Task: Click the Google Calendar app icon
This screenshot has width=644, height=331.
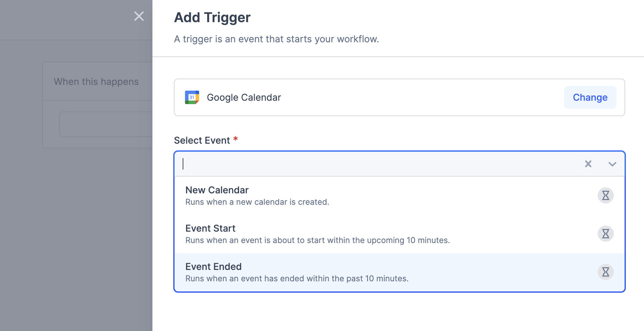Action: click(x=191, y=97)
